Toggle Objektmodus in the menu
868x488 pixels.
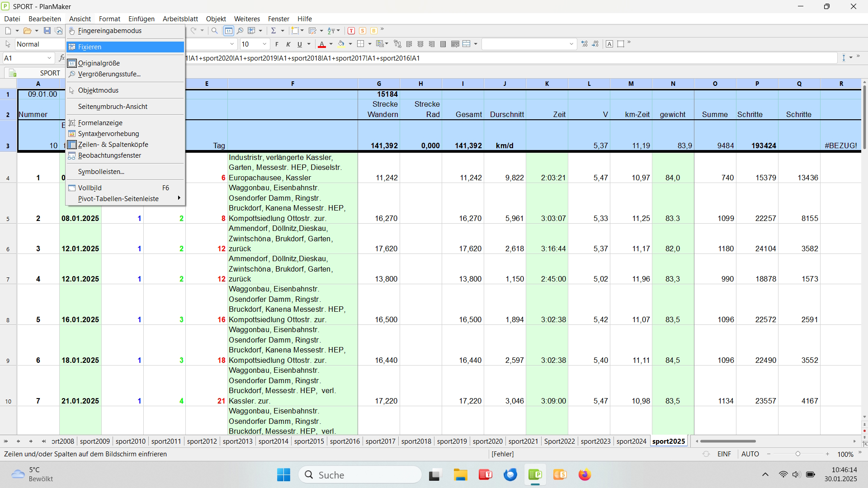[x=125, y=90]
